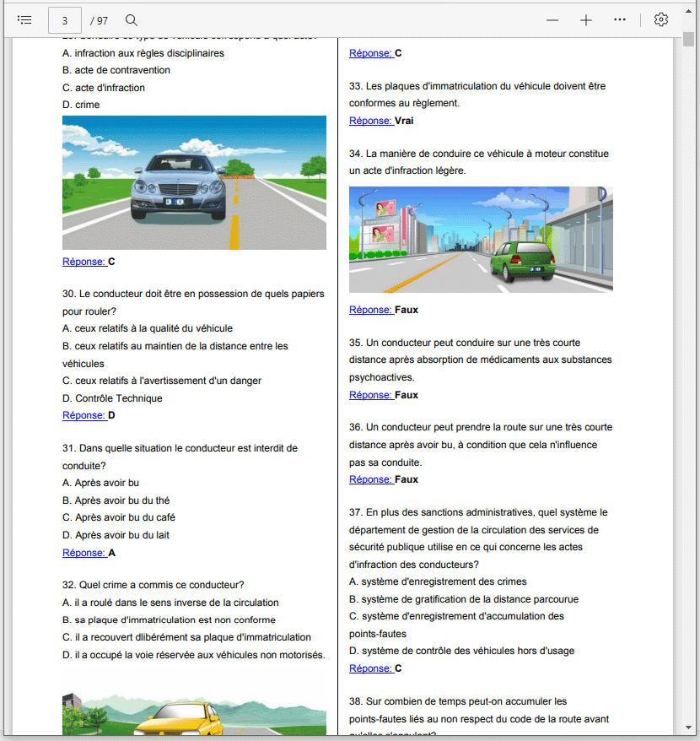This screenshot has height=741, width=700.
Task: Select the Réponse link for question 35
Action: pos(370,395)
